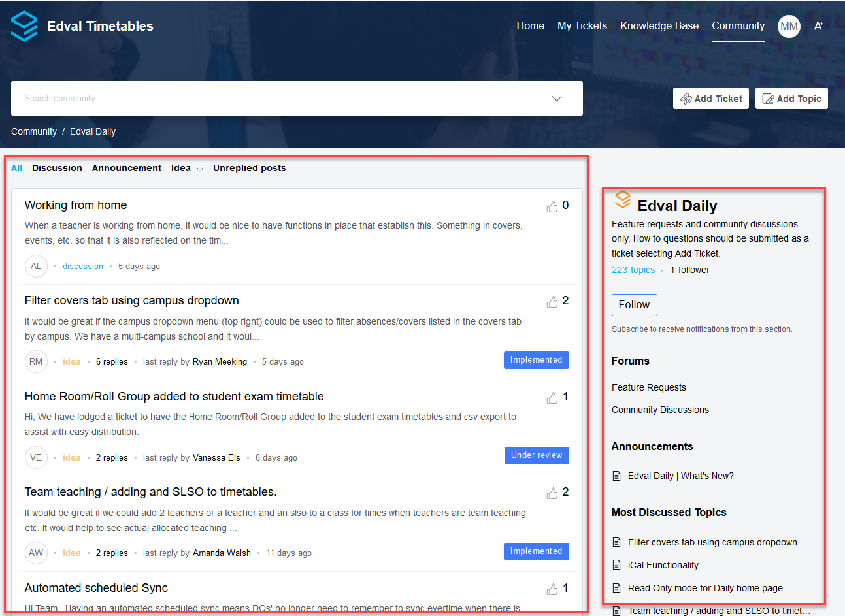This screenshot has width=845, height=616.
Task: Click Edval Daily in the breadcrumb
Action: pyautogui.click(x=93, y=131)
